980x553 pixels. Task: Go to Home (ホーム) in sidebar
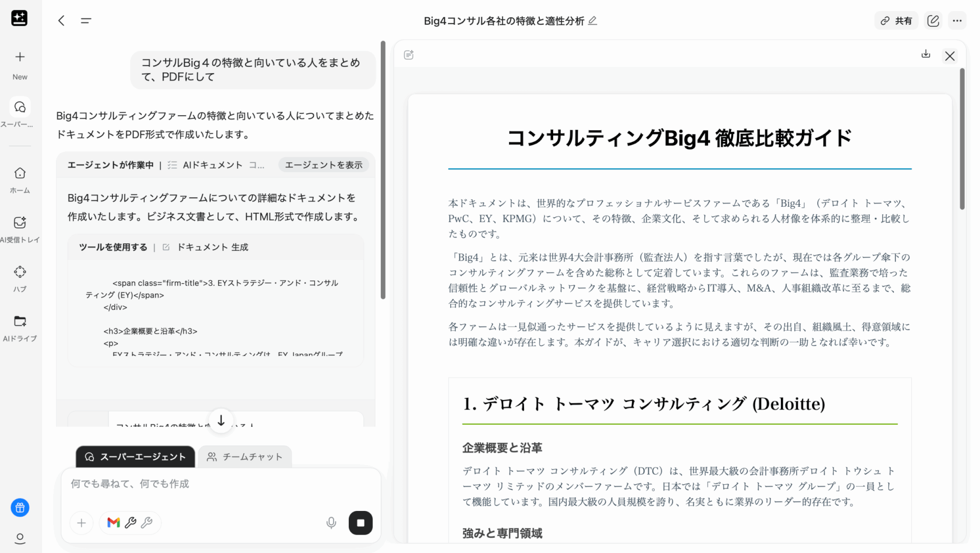pos(20,173)
